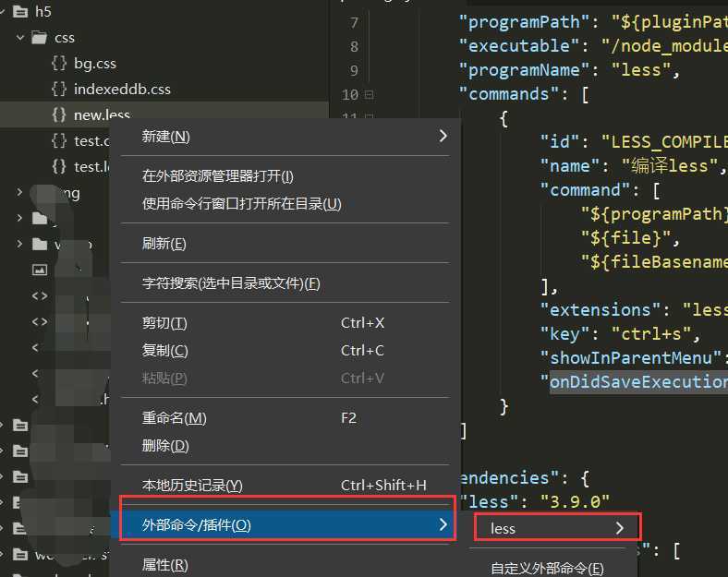The image size is (728, 577).
Task: Choose 重命名(M) from the menu
Action: [x=285, y=418]
